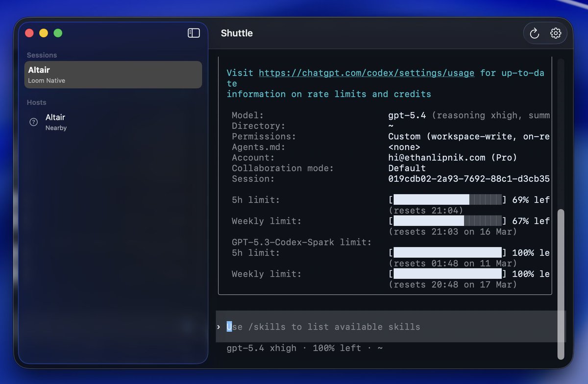
Task: Click the "resets 20:48 on 17 Mar" text
Action: pyautogui.click(x=453, y=285)
